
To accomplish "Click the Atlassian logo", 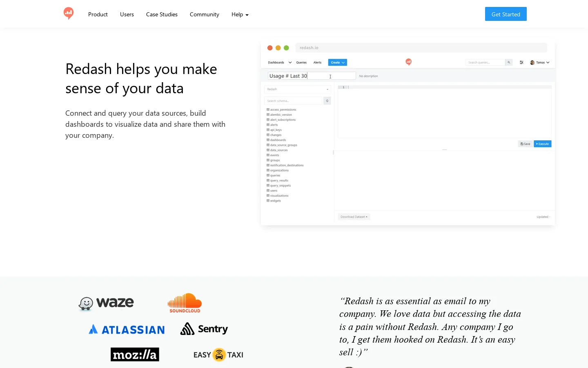I will click(x=127, y=329).
